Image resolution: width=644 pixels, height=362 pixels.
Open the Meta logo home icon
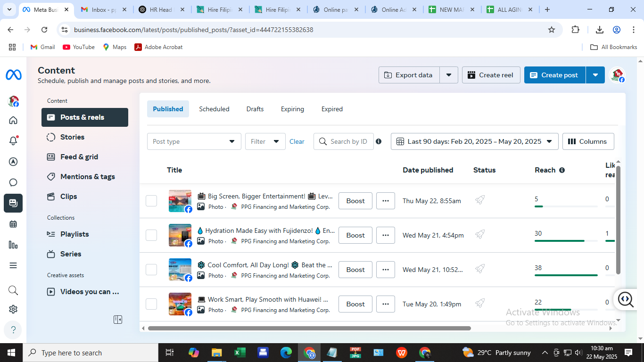[x=13, y=75]
